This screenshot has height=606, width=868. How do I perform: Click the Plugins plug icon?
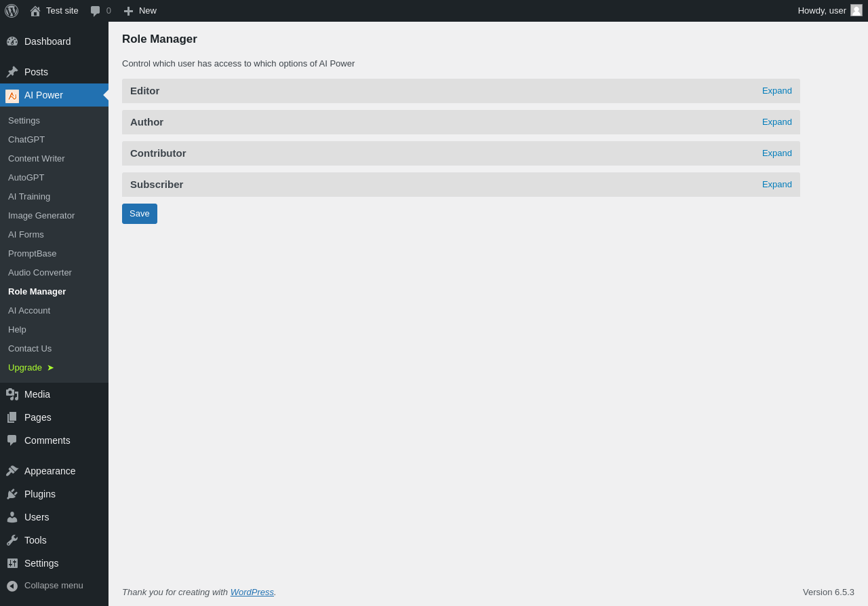click(12, 494)
